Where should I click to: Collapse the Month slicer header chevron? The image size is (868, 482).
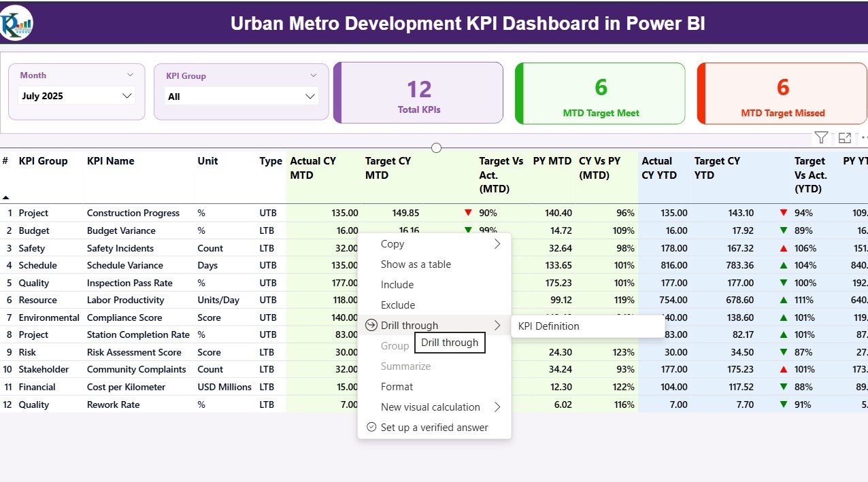tap(131, 75)
